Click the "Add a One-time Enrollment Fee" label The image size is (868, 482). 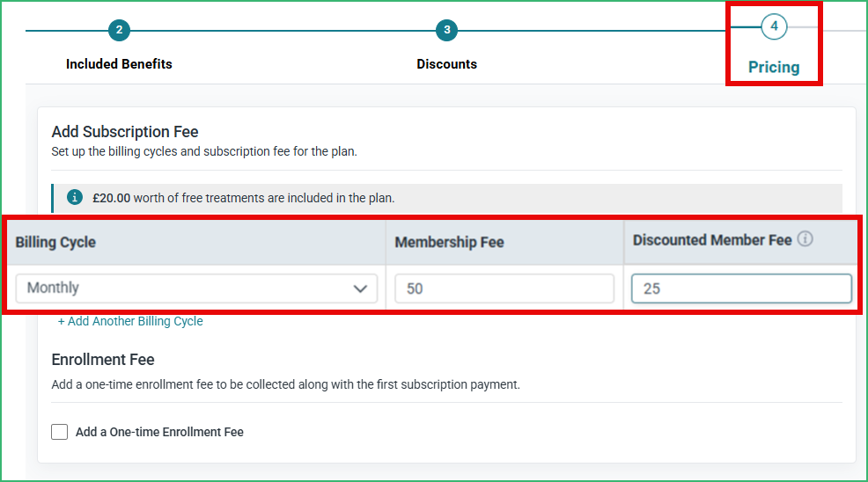[159, 432]
